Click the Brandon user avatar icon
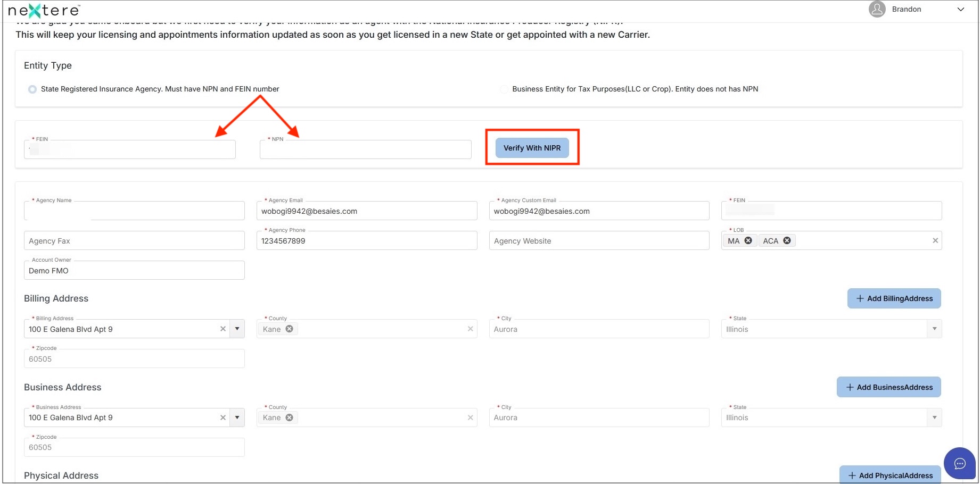This screenshot has height=484, width=980. coord(877,9)
